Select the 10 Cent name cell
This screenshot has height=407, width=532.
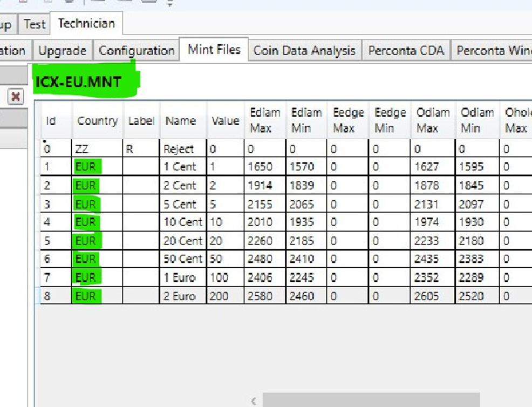click(x=182, y=222)
